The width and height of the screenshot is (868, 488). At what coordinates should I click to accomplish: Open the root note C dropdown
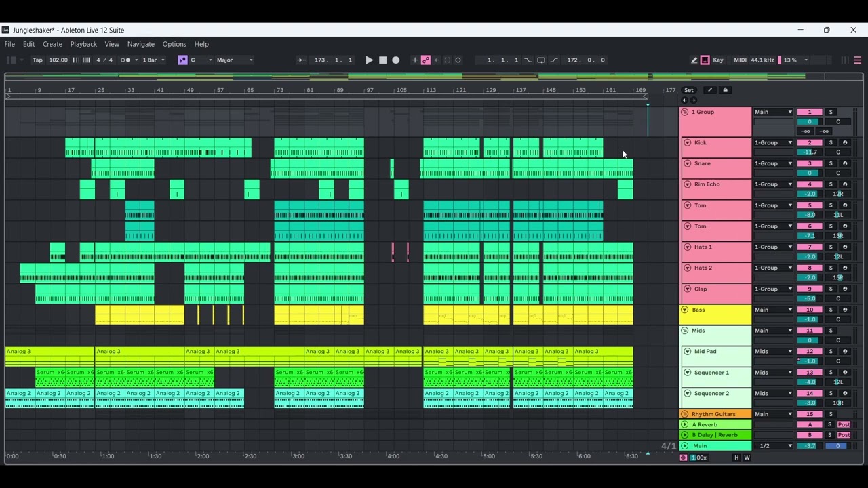pos(201,60)
